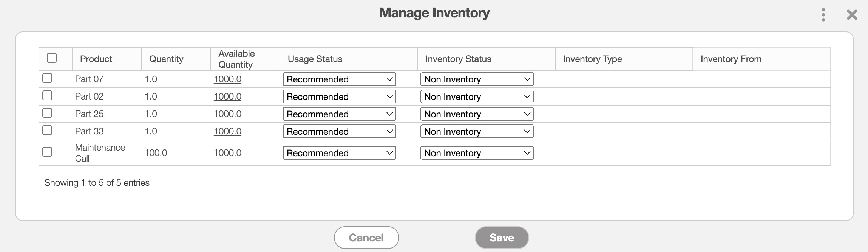Click the Inventory Type column header
Screen dimensions: 868x252
(x=592, y=59)
